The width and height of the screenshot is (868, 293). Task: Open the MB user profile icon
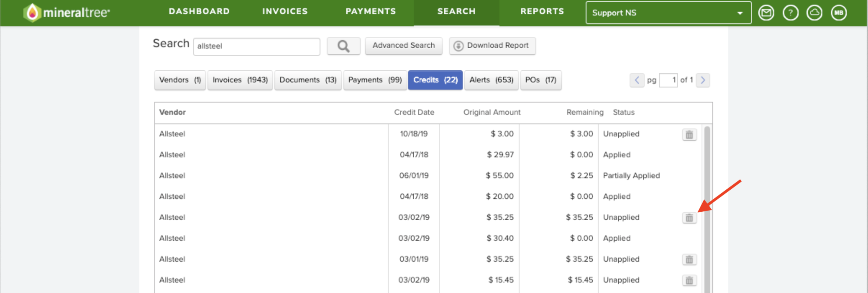point(839,13)
